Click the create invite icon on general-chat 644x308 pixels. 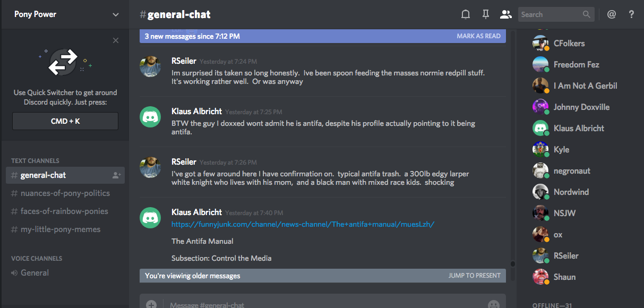click(117, 175)
